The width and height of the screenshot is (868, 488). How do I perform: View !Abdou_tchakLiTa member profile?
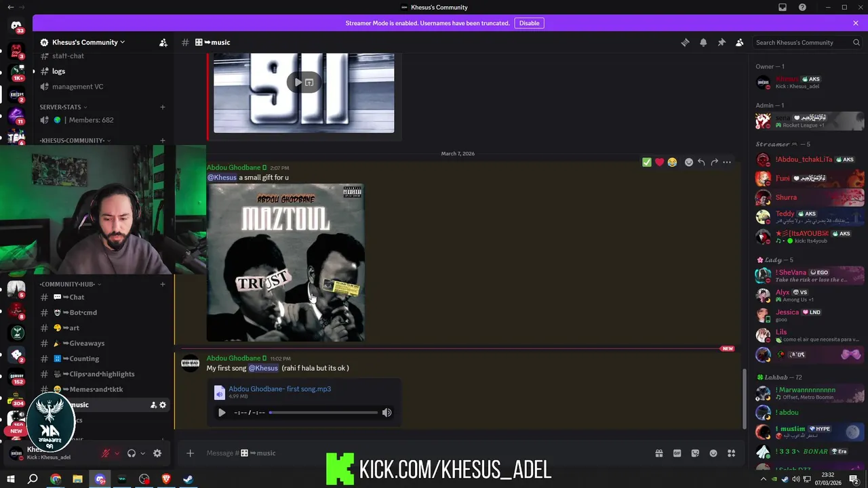[x=810, y=160]
